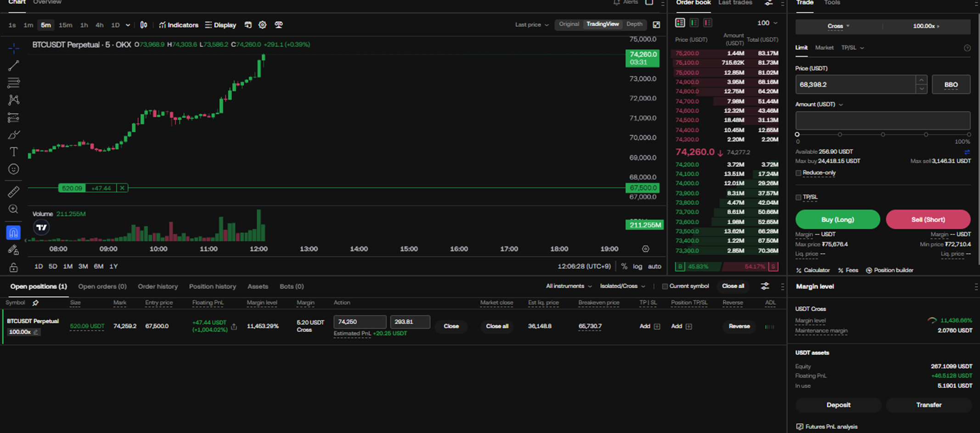Select the 15m timeframe
980x433 pixels.
65,25
